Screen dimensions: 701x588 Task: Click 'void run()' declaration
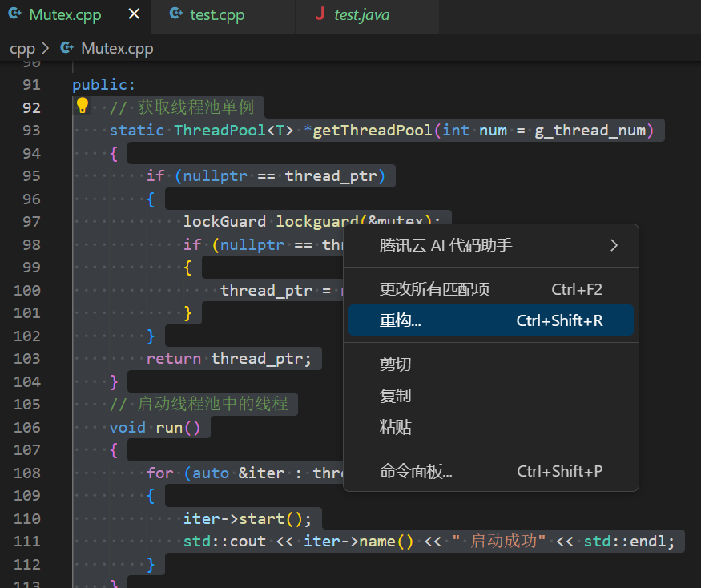pos(155,428)
